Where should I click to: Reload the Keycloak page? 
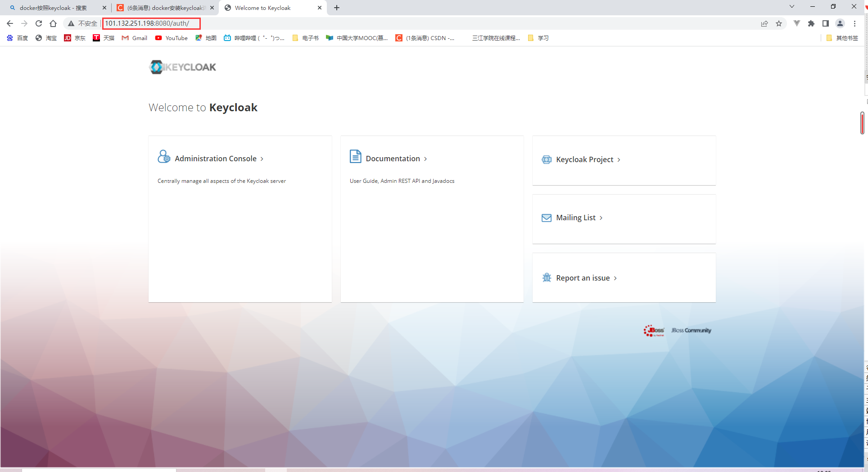39,23
